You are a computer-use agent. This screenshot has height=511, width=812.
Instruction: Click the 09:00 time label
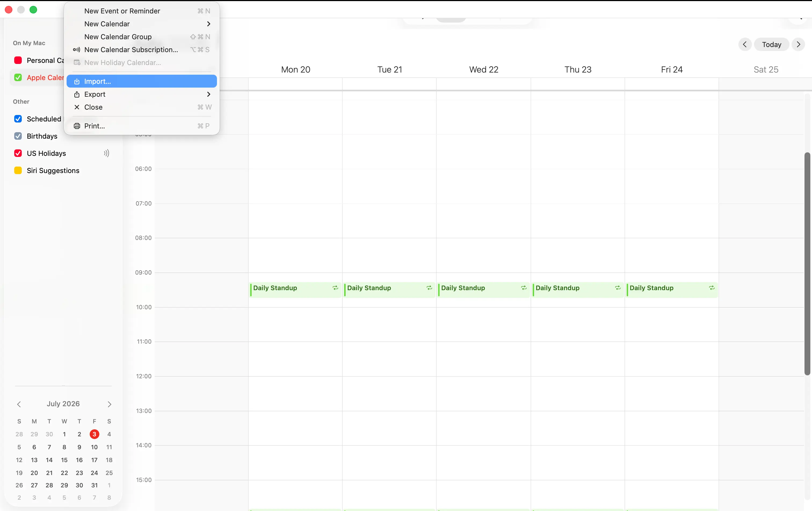pyautogui.click(x=143, y=272)
